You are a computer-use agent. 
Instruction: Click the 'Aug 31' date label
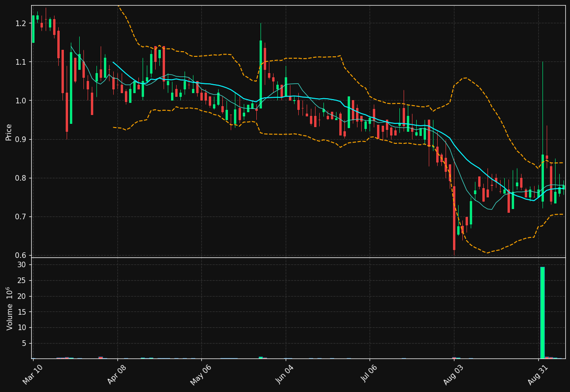537,374
